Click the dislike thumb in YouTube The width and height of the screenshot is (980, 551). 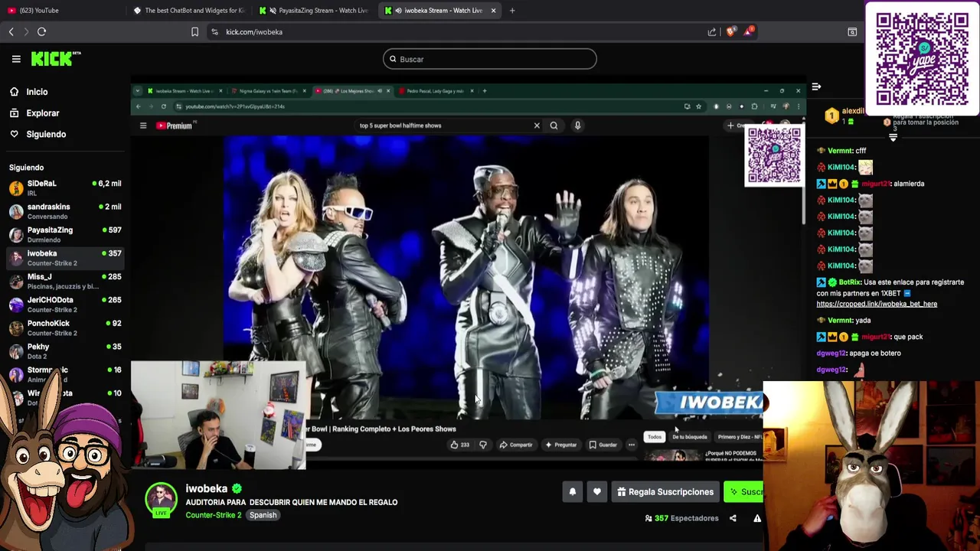point(483,445)
